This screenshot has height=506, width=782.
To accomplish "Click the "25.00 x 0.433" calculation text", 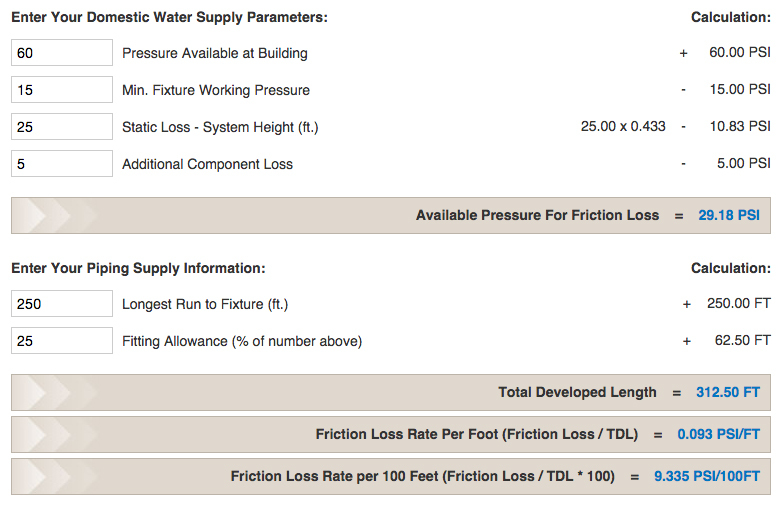I will click(x=623, y=127).
